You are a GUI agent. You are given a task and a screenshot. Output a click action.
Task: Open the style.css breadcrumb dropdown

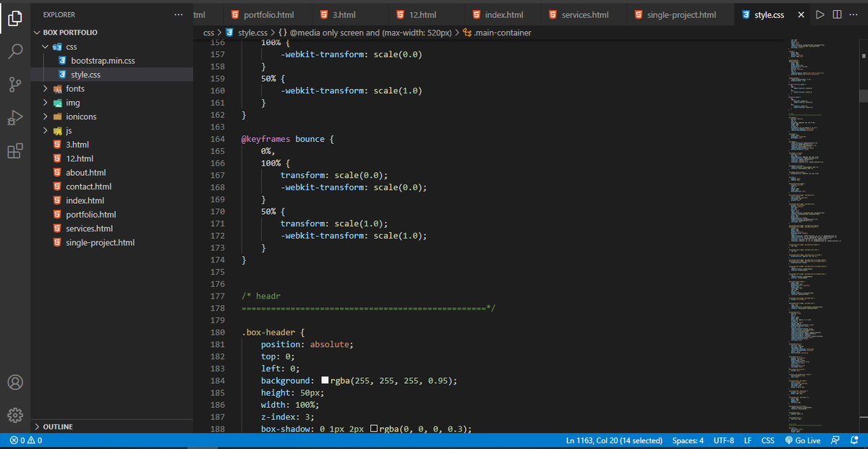coord(247,33)
